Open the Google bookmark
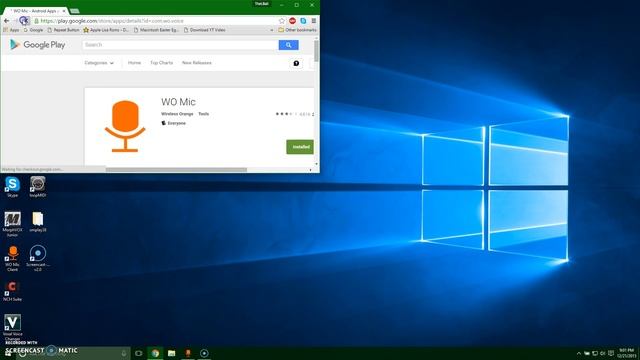640x360 pixels. point(33,30)
